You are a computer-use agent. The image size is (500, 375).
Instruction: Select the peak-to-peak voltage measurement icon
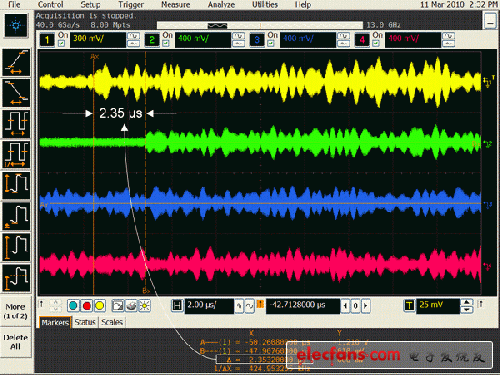(16, 186)
